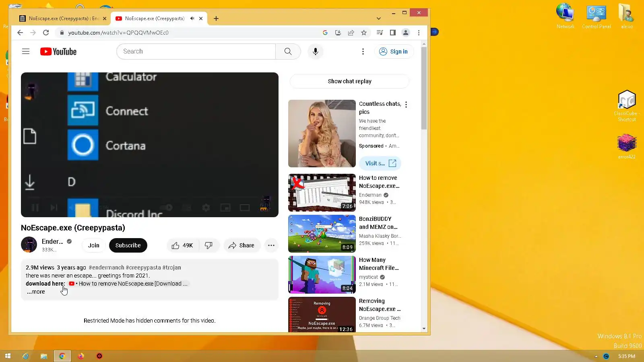644x362 pixels.
Task: Share the NoEscape.exe video
Action: tap(242, 245)
